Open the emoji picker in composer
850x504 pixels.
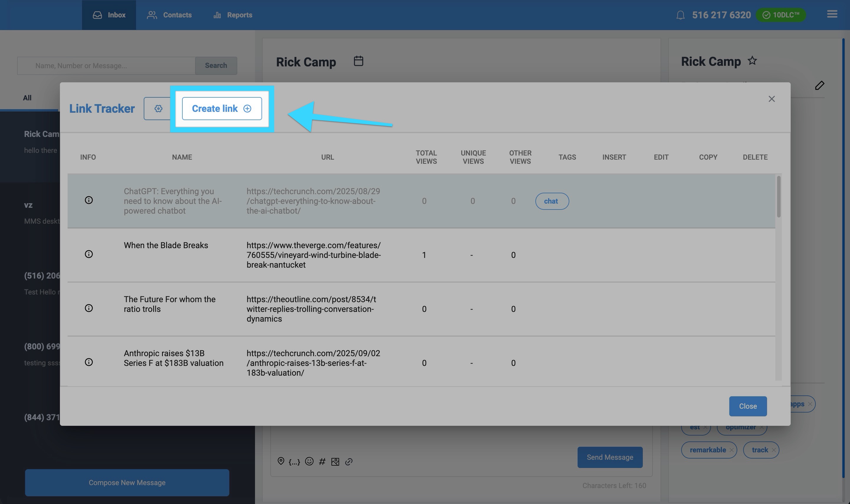309,461
